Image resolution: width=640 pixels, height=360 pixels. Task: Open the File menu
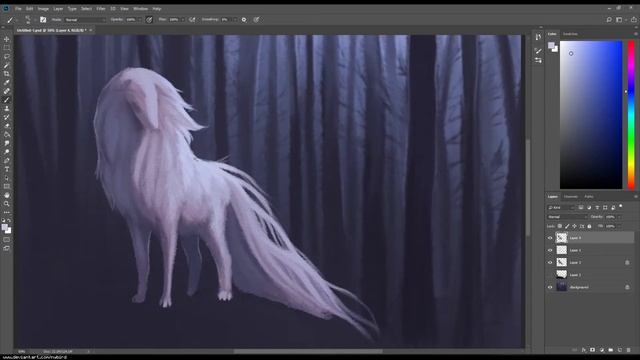pyautogui.click(x=18, y=9)
